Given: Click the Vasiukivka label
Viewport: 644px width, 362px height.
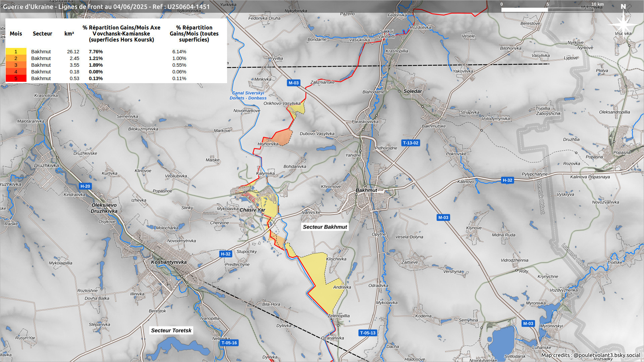Looking at the screenshot, I should click(x=360, y=40).
